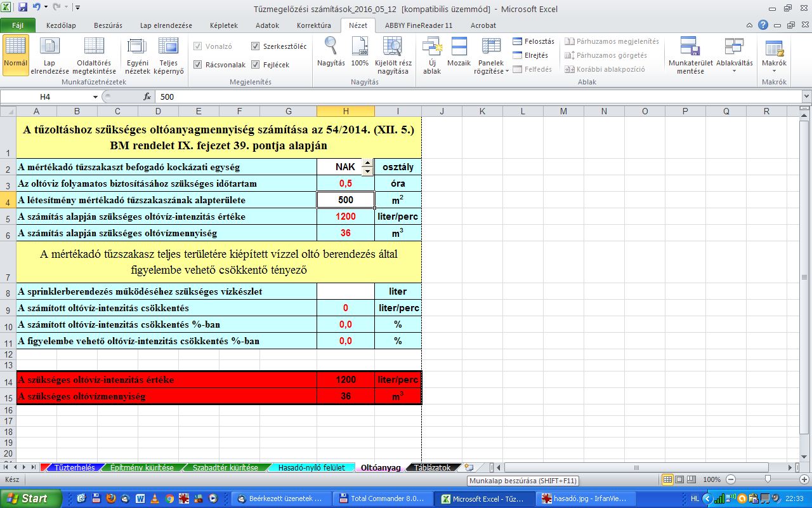Save workspace with Munkaterület mentése

tap(690, 55)
